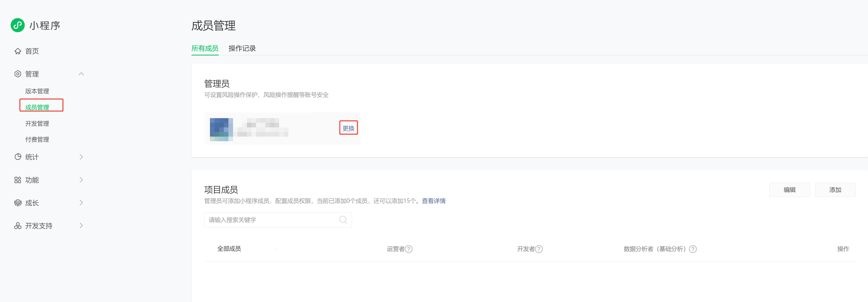Click the hexagon icon beside 管理
Screen dimensions: 868x302
(x=17, y=74)
